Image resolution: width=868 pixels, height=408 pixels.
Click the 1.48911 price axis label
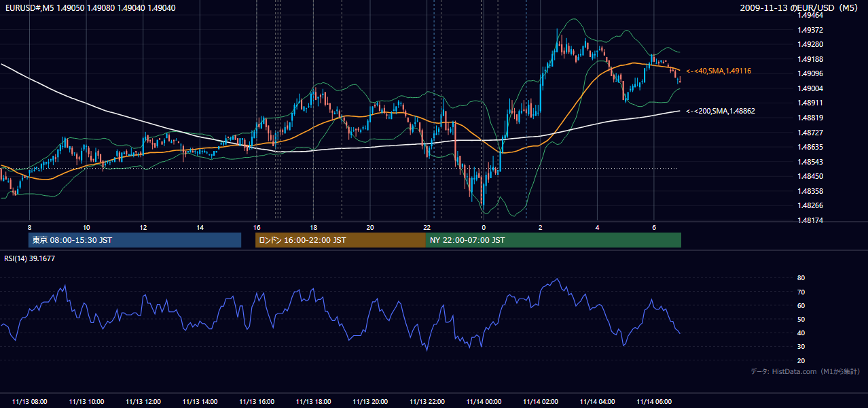coord(810,103)
